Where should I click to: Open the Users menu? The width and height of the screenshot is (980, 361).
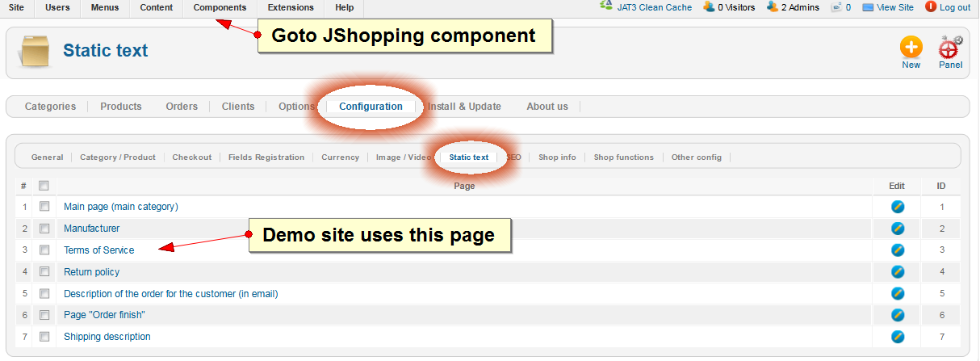coord(57,7)
